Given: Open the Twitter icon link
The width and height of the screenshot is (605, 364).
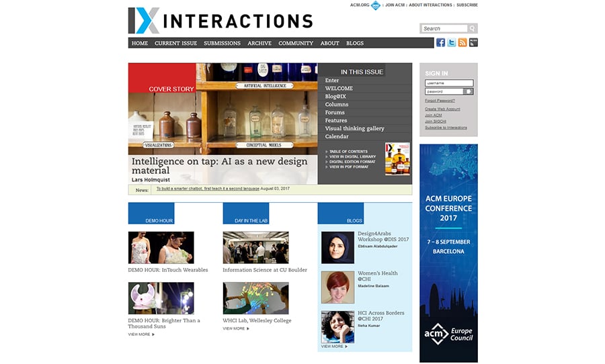Looking at the screenshot, I should click(452, 43).
